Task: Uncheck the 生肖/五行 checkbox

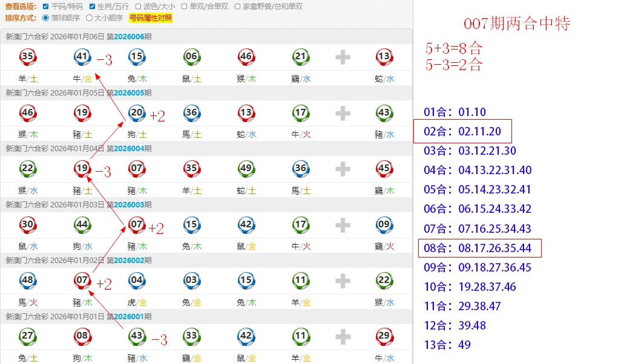Action: (x=92, y=7)
